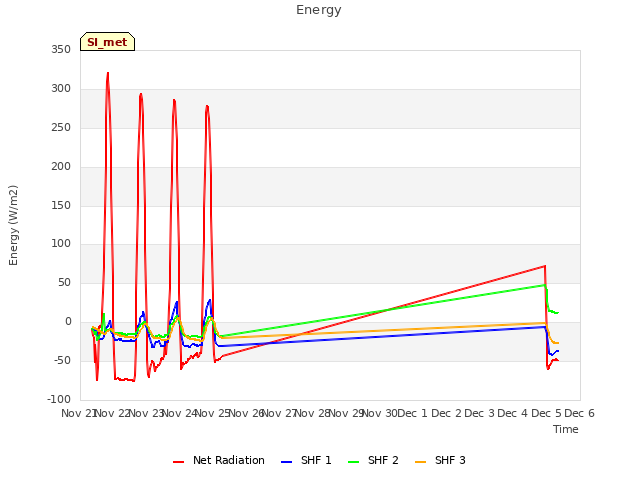Image resolution: width=640 pixels, height=480 pixels.
Task: Click the Dec 6 x-axis label
Action: pos(579,413)
